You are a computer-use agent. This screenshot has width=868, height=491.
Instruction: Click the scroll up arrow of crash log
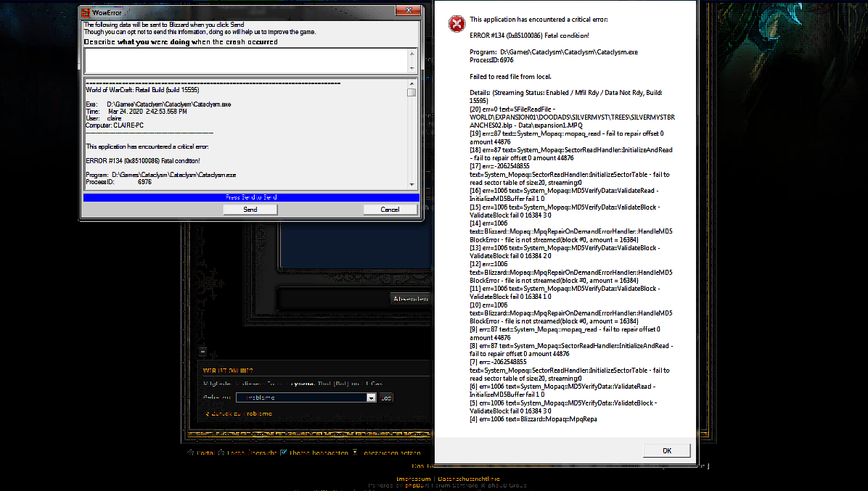coord(412,83)
